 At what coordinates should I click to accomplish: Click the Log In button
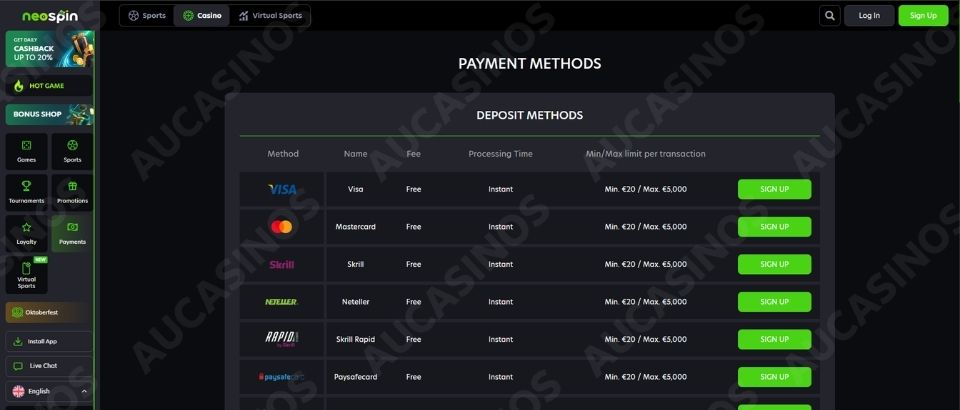tap(869, 16)
